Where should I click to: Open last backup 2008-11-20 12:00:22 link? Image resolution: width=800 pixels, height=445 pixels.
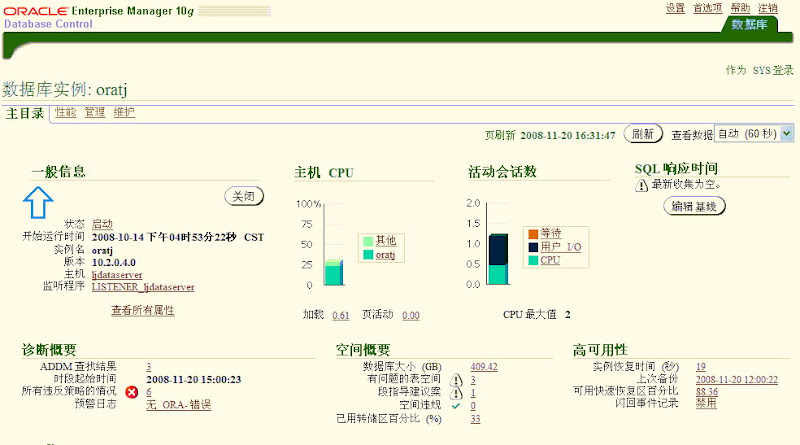(x=737, y=380)
